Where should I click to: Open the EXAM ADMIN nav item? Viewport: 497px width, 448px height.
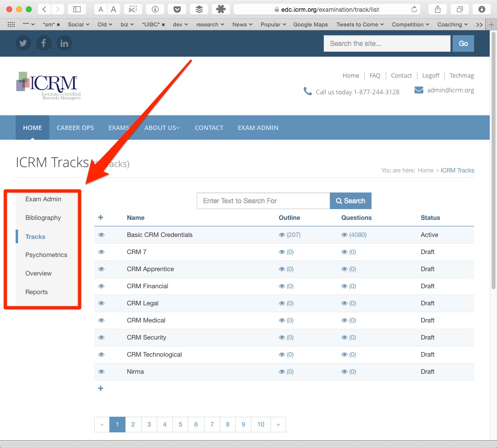click(258, 128)
